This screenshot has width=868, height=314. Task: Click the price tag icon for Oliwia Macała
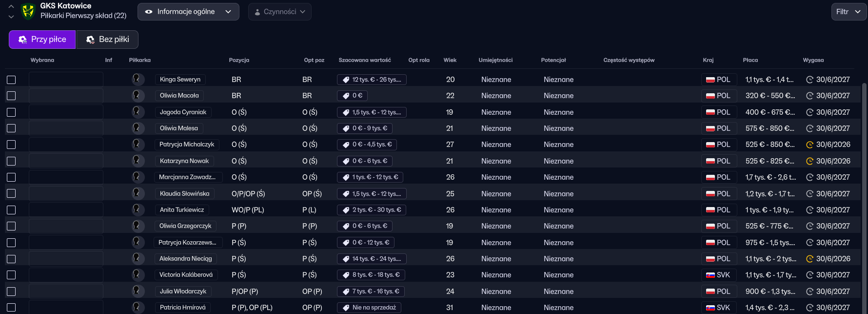pos(346,96)
